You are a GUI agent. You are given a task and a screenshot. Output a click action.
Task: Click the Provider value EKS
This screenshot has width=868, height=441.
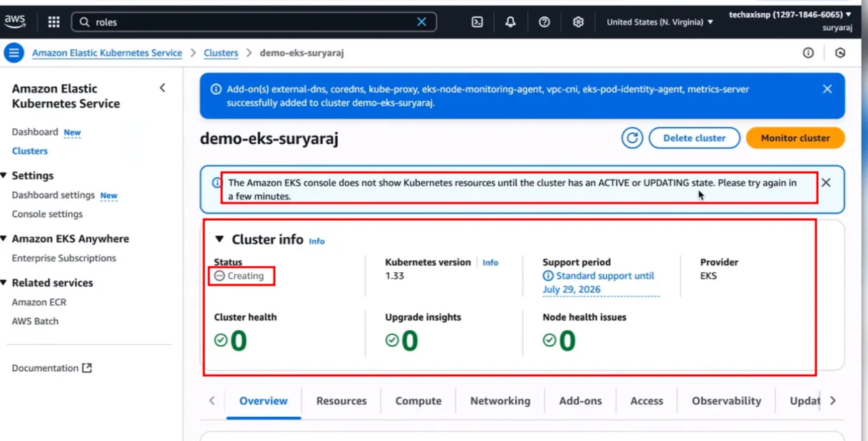[709, 276]
